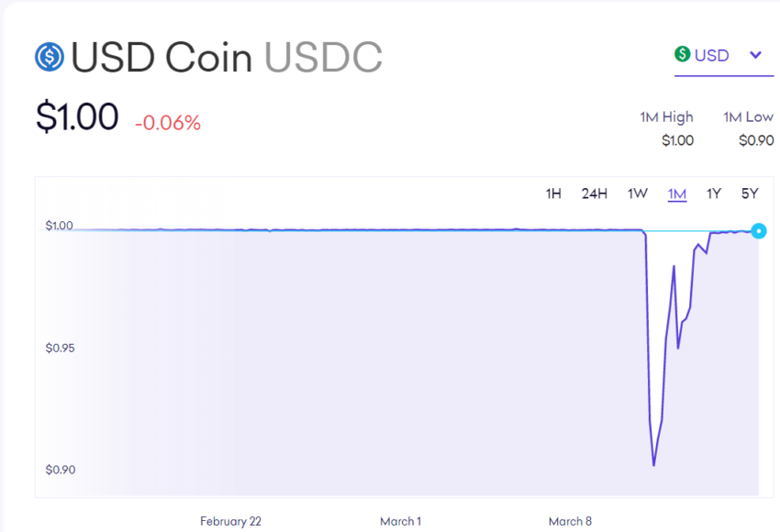Expand the currency selector chevron
780x532 pixels.
click(755, 55)
